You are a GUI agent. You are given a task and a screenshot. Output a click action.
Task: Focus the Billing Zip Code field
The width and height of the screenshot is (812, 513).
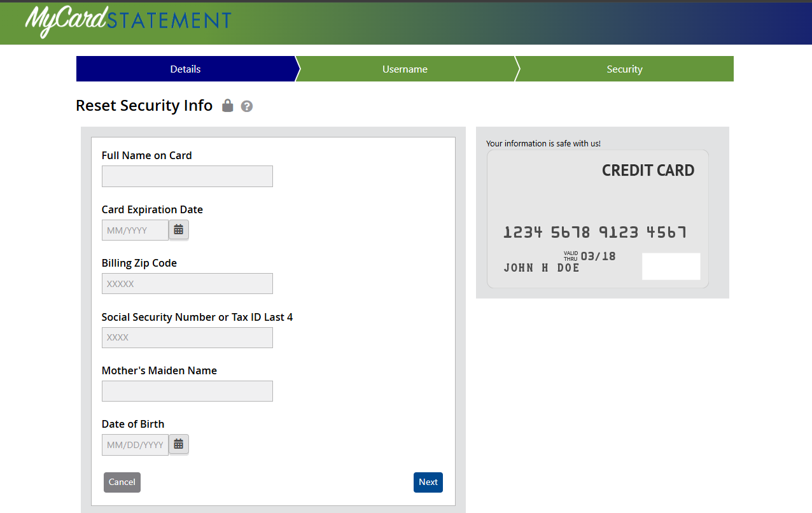187,284
